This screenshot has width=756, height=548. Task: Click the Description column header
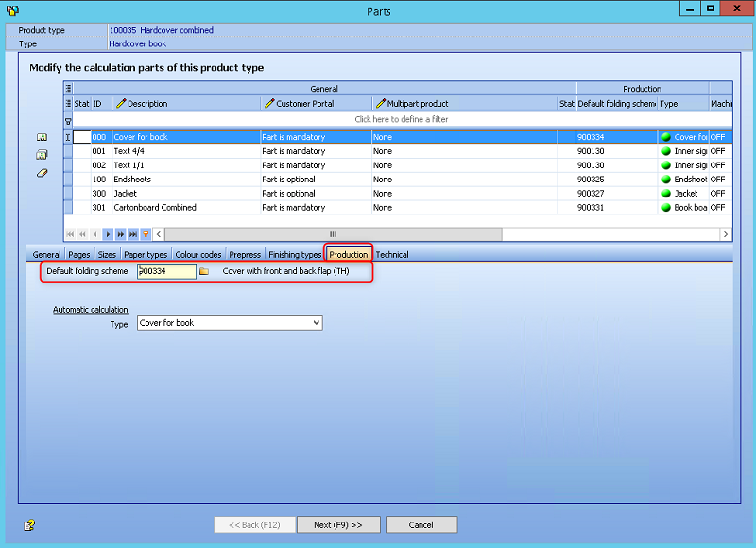(186, 103)
